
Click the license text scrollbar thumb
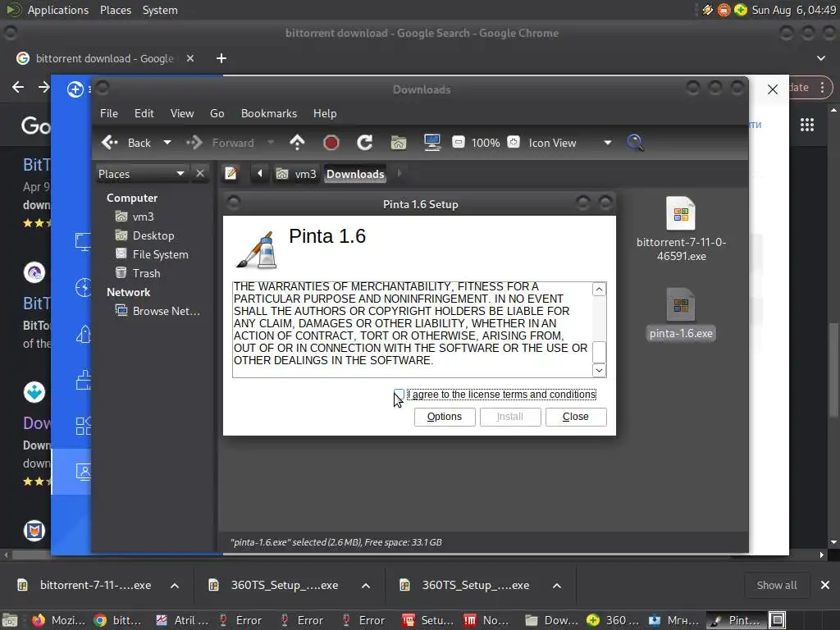[x=599, y=352]
